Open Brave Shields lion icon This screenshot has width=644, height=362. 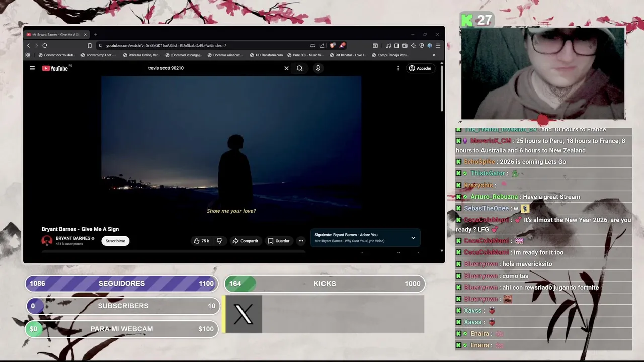(x=332, y=45)
